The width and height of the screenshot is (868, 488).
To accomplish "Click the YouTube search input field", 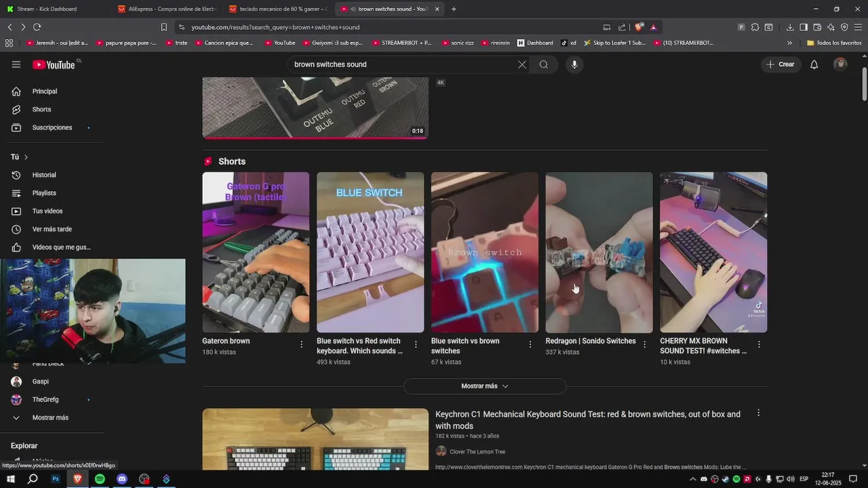I will (400, 64).
